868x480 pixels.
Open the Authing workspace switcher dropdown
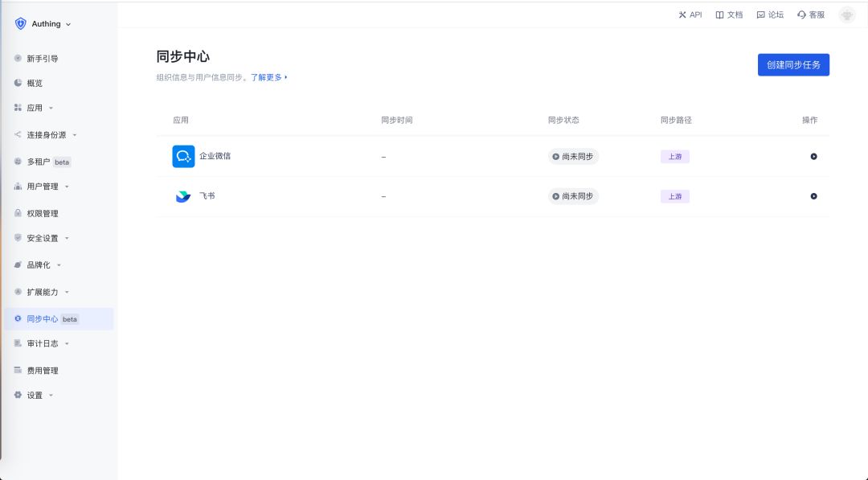coord(45,23)
